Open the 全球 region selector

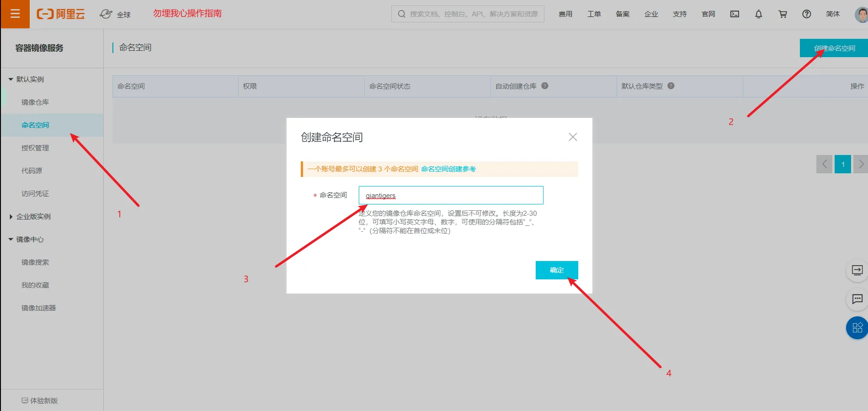pos(115,14)
